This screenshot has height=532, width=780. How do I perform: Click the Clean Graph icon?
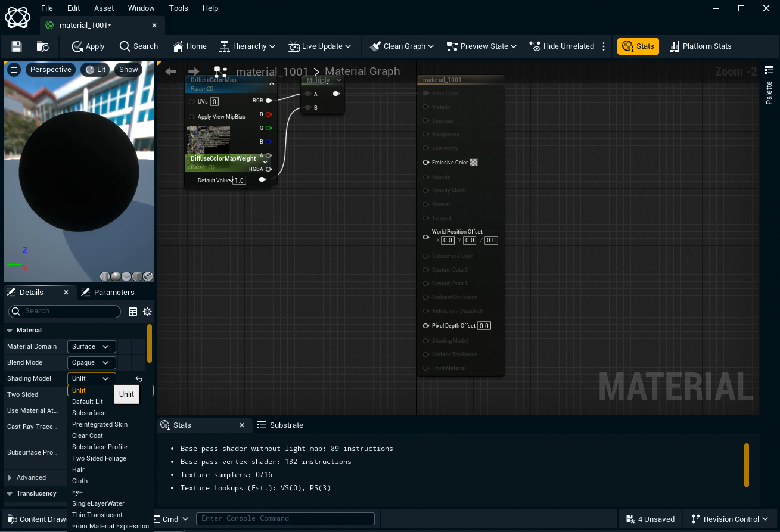375,46
